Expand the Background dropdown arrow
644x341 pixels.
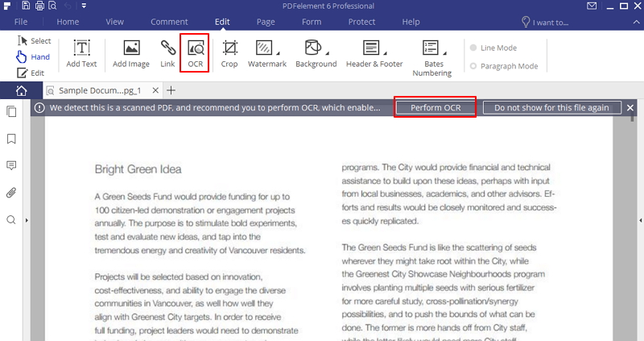pos(328,53)
